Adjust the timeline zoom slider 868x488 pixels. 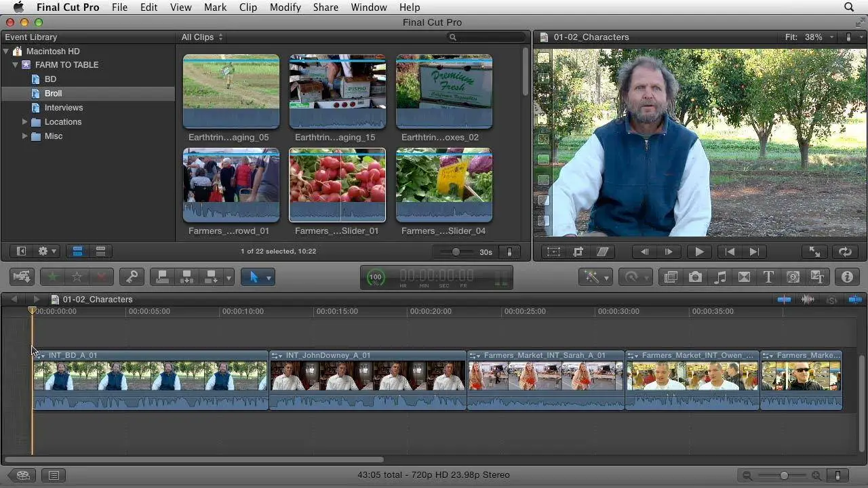click(784, 476)
